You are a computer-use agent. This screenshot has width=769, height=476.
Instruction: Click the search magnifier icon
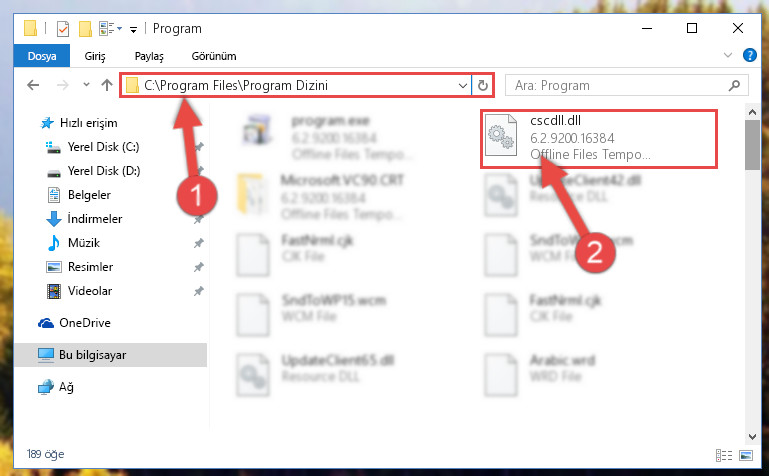pos(734,85)
